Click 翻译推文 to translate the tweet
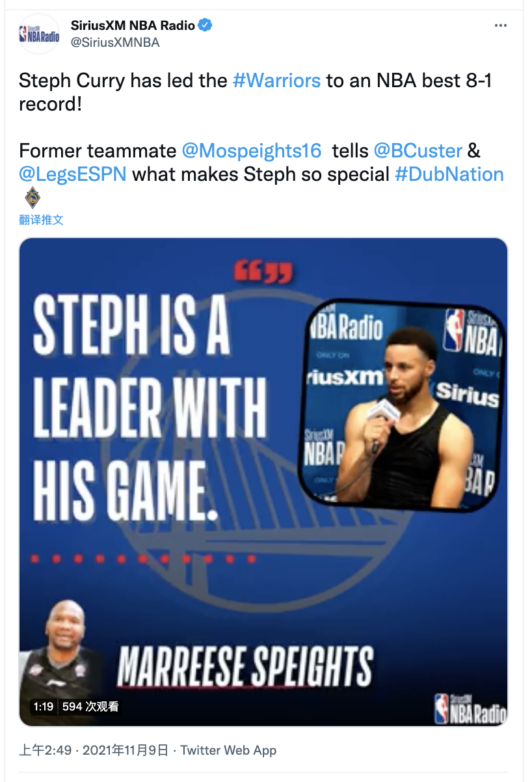The height and width of the screenshot is (782, 532). coord(41,220)
